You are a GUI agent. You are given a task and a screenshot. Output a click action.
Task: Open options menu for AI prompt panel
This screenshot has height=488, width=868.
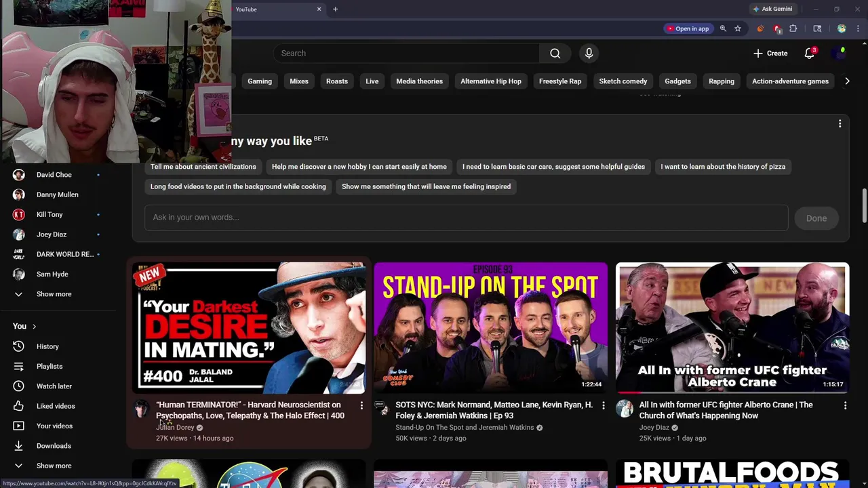840,123
